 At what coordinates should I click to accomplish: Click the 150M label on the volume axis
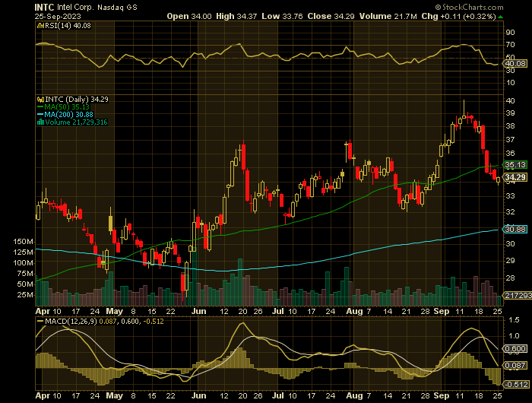23,242
